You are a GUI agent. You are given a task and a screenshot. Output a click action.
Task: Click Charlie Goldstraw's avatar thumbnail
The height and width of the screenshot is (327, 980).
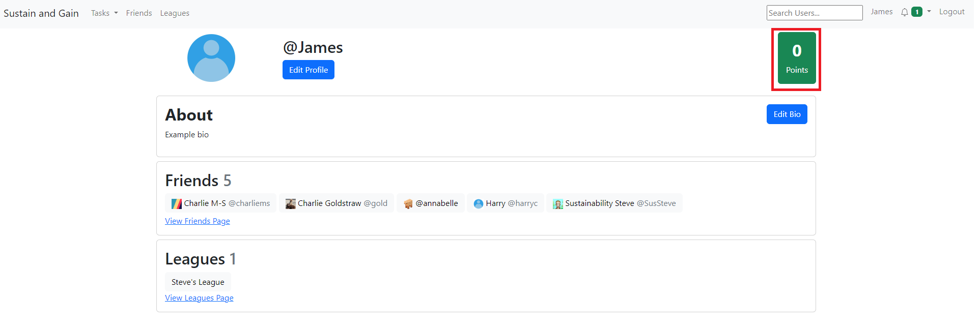pyautogui.click(x=290, y=204)
